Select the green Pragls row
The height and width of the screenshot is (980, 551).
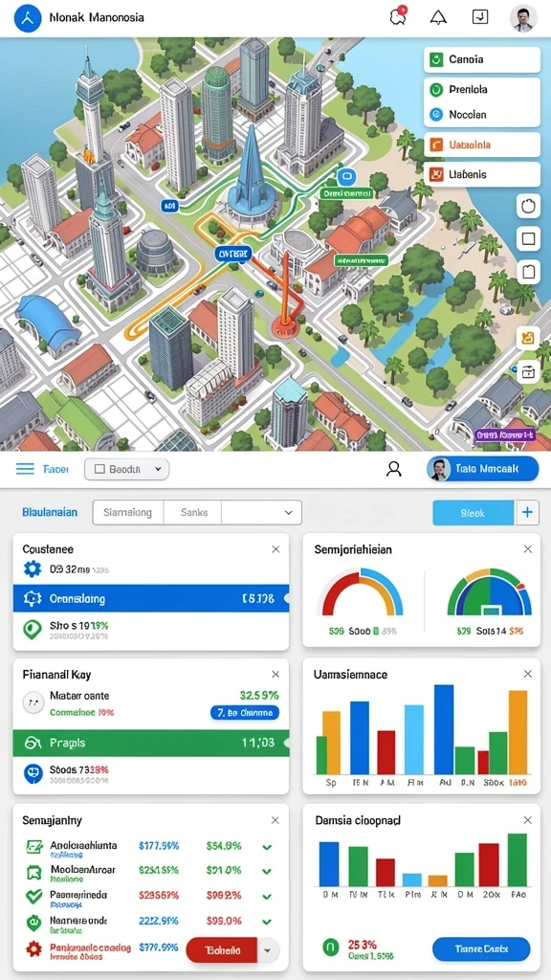pyautogui.click(x=150, y=743)
